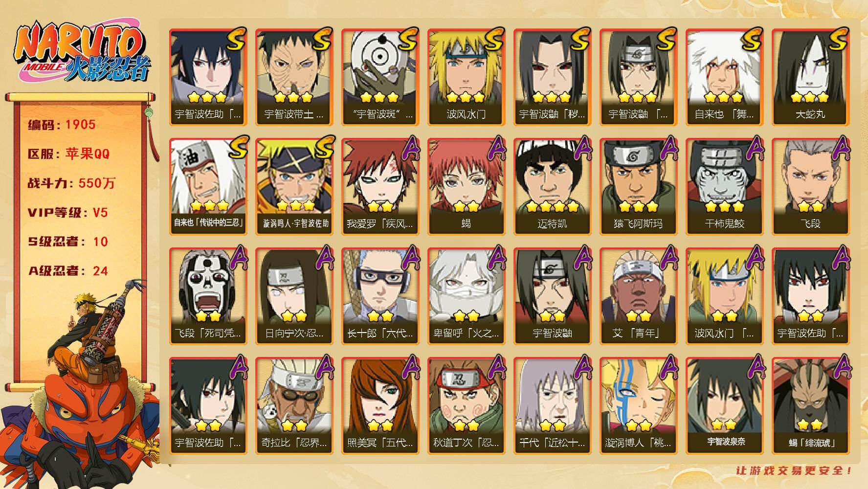The width and height of the screenshot is (868, 489).
Task: Click the A rank badge on 飞段 card
Action: [841, 148]
